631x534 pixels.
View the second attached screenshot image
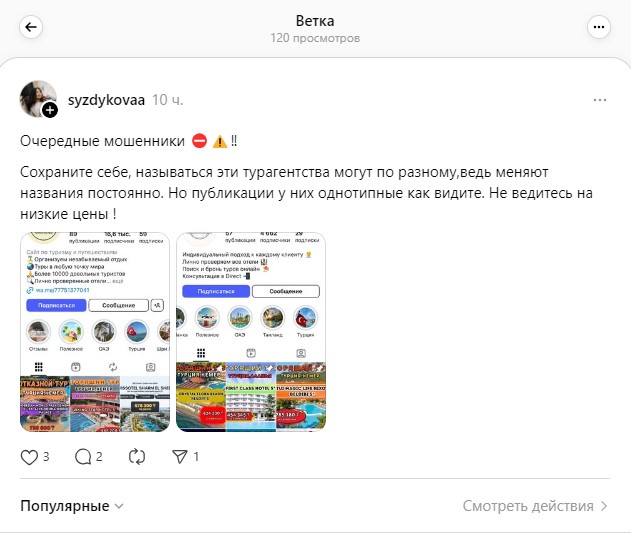[x=251, y=332]
